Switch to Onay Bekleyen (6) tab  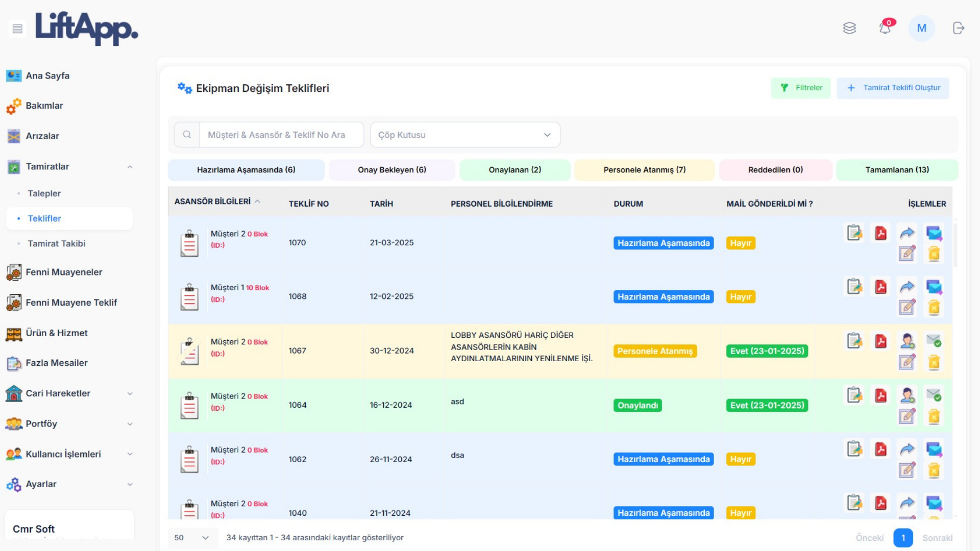(x=391, y=170)
